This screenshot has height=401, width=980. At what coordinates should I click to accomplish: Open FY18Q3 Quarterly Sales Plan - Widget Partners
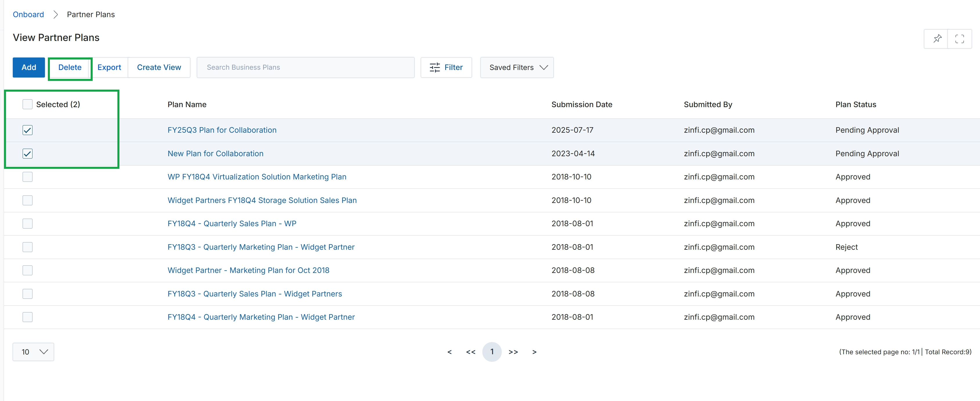[255, 294]
